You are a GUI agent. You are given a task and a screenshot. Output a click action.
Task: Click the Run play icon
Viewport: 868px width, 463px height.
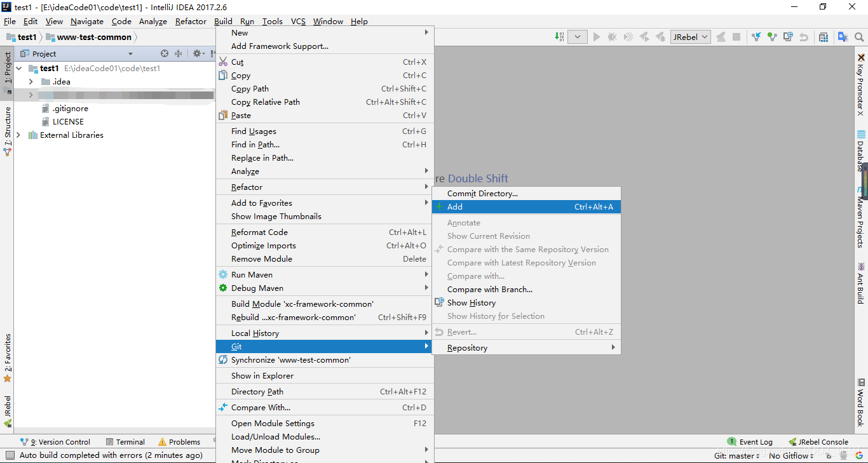597,37
